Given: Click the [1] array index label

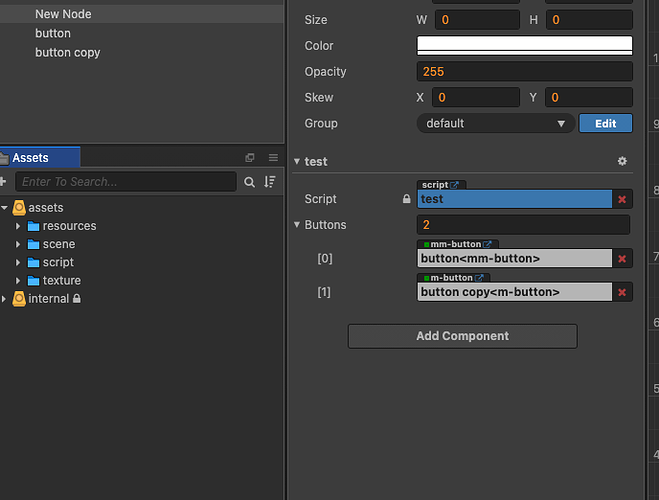Looking at the screenshot, I should tap(324, 292).
